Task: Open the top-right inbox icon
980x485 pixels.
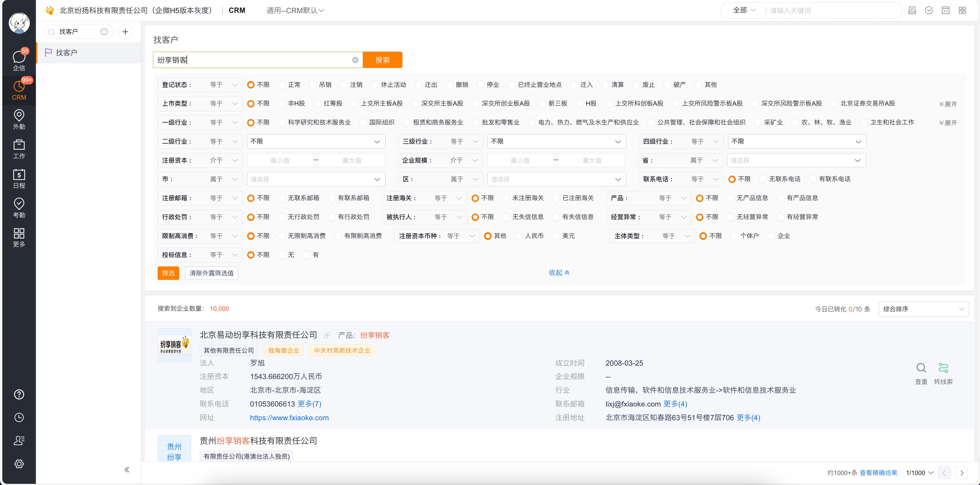Action: point(912,10)
